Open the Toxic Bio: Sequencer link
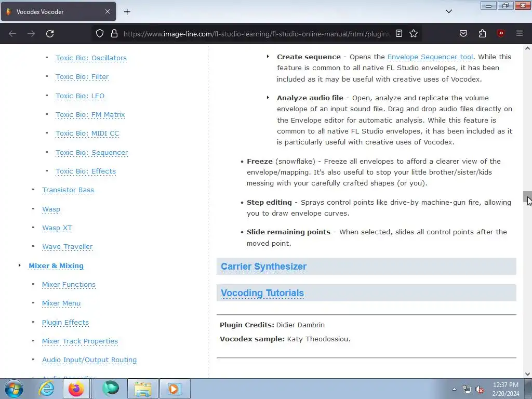Viewport: 532px width, 399px height. coord(91,153)
